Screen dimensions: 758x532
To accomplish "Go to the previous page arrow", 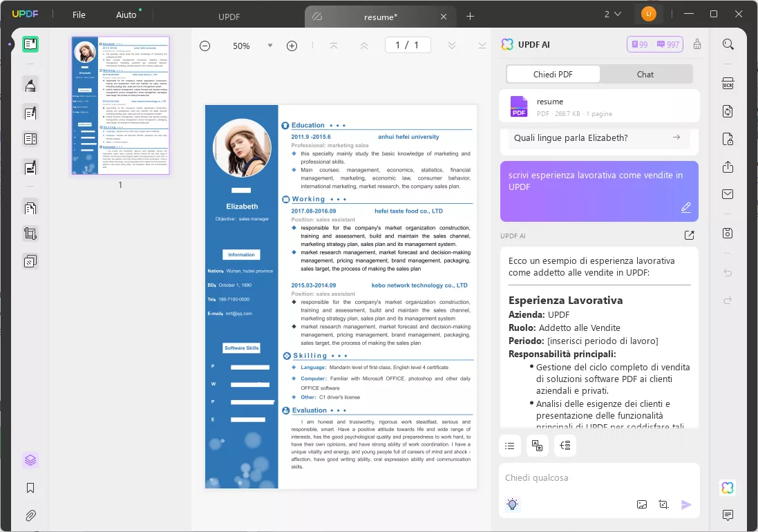I will pos(364,46).
